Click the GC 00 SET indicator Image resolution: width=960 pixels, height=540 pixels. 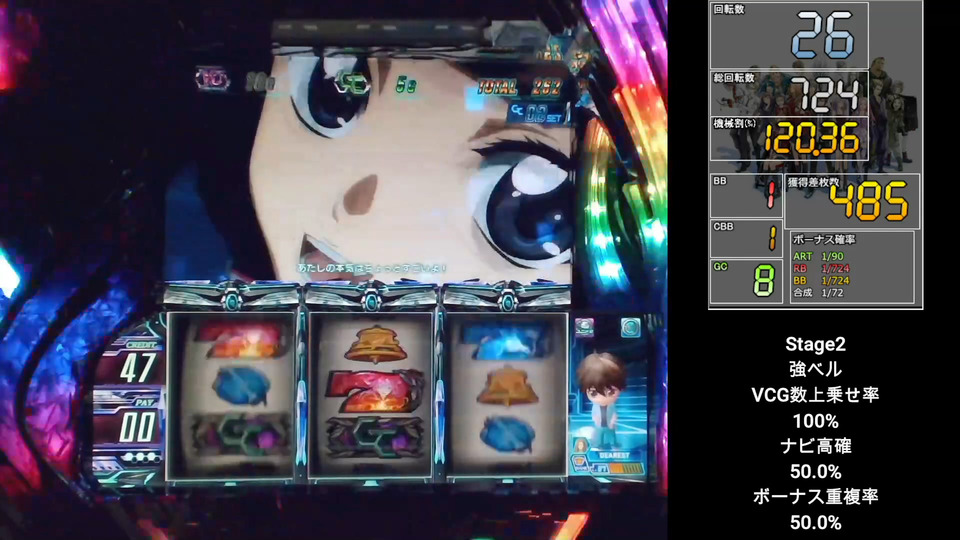tap(538, 112)
